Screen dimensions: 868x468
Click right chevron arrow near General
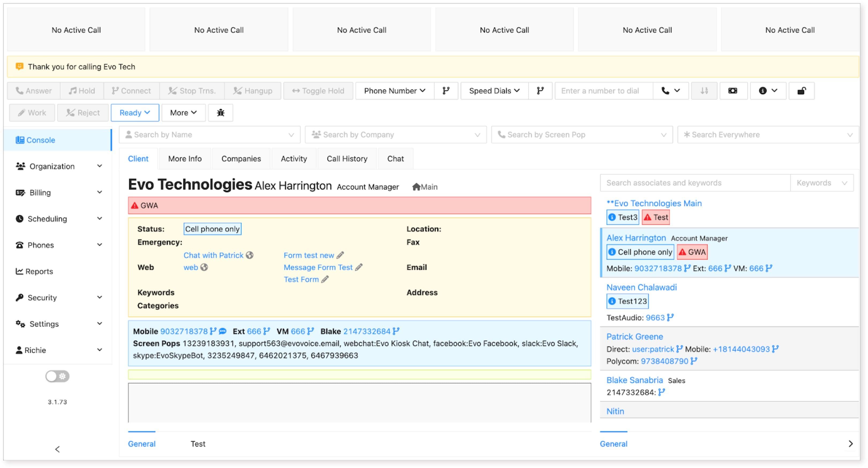click(x=851, y=444)
